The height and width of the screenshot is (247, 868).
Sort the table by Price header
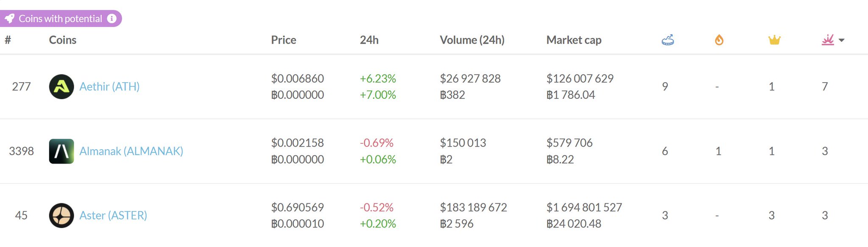click(284, 40)
